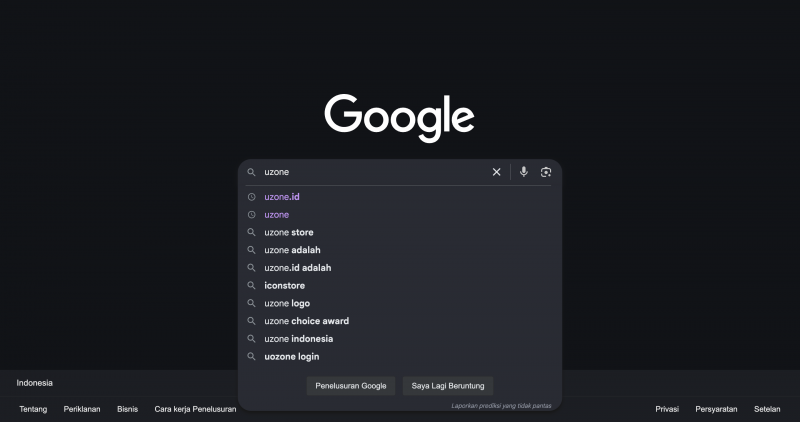Viewport: 800px width, 422px height.
Task: Click the Google logo
Action: point(399,118)
